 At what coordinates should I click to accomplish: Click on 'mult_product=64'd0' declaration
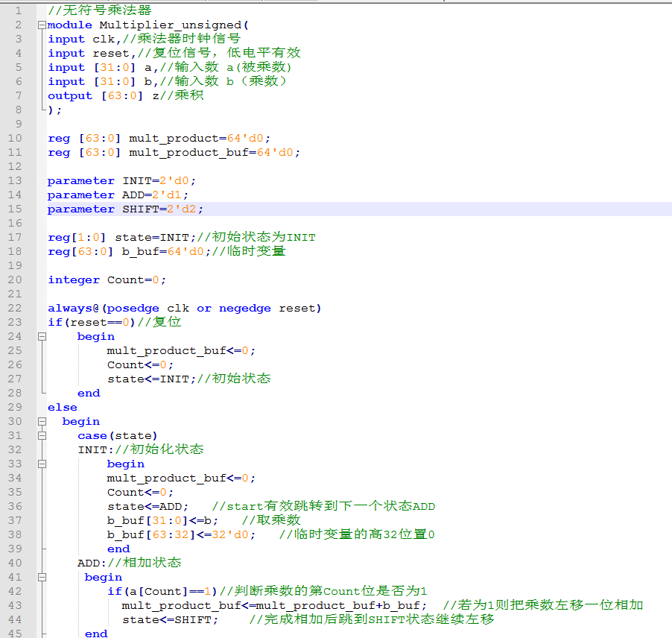point(199,139)
